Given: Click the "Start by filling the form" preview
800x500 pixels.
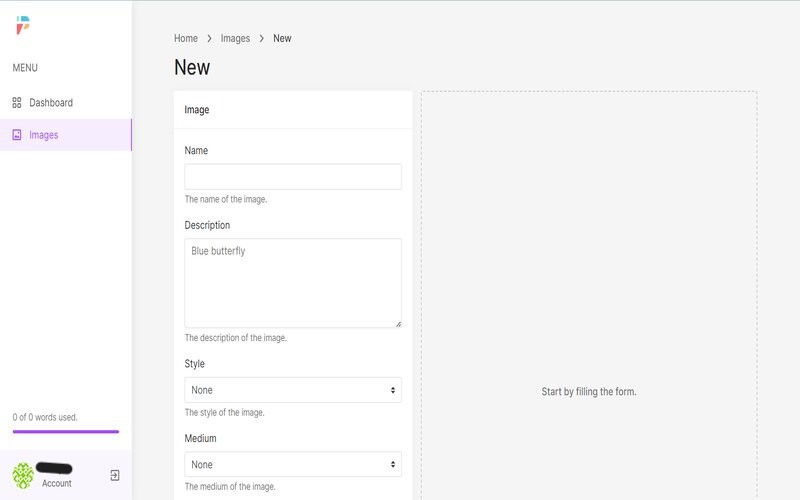Looking at the screenshot, I should point(589,391).
